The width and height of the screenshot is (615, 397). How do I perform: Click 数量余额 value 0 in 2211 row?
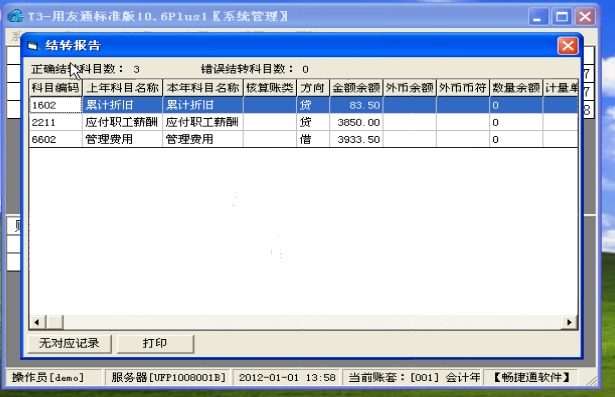point(516,122)
